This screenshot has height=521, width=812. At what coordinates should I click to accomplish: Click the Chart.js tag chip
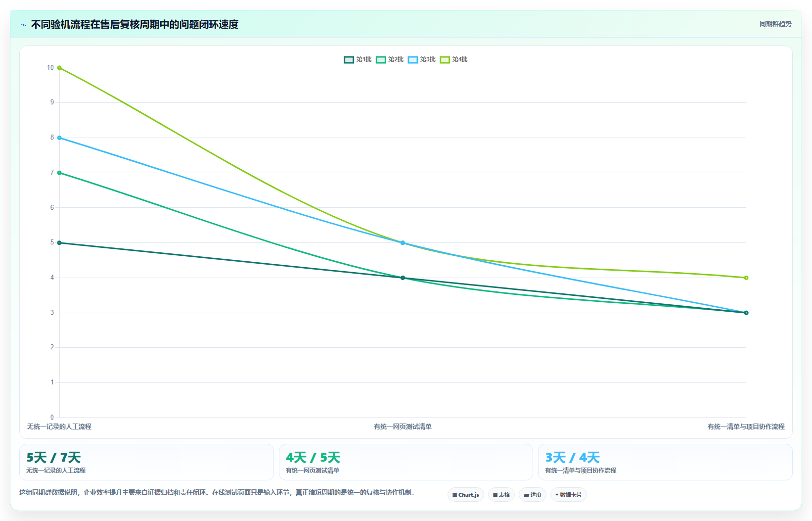(466, 495)
